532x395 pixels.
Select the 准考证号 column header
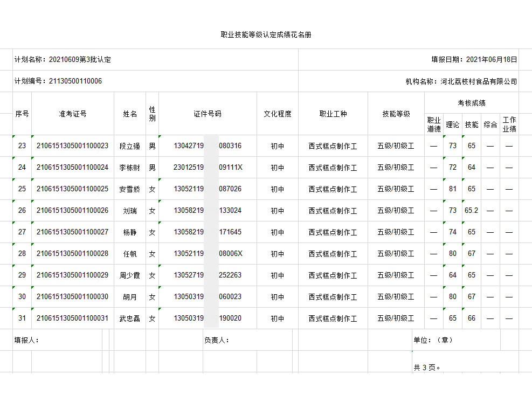point(73,114)
